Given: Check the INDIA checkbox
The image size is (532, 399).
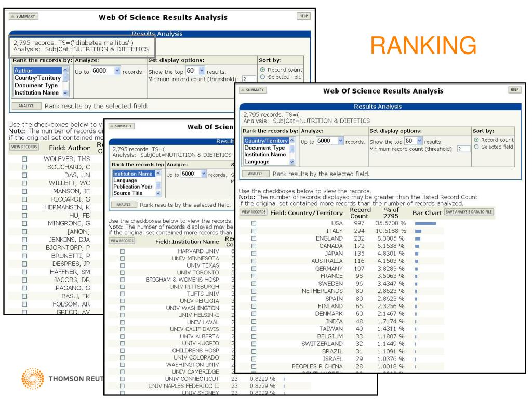Looking at the screenshot, I should coord(254,321).
